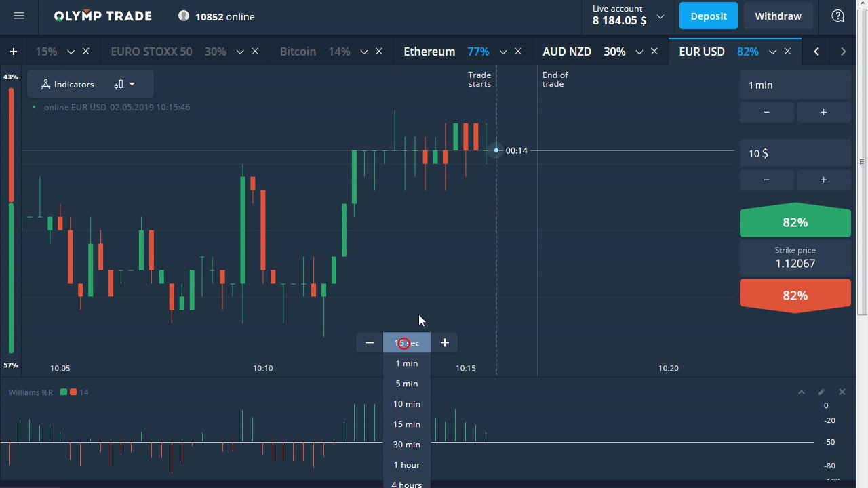Increase chart timeframe with plus button
Screen dimensions: 868x488
[x=445, y=343]
